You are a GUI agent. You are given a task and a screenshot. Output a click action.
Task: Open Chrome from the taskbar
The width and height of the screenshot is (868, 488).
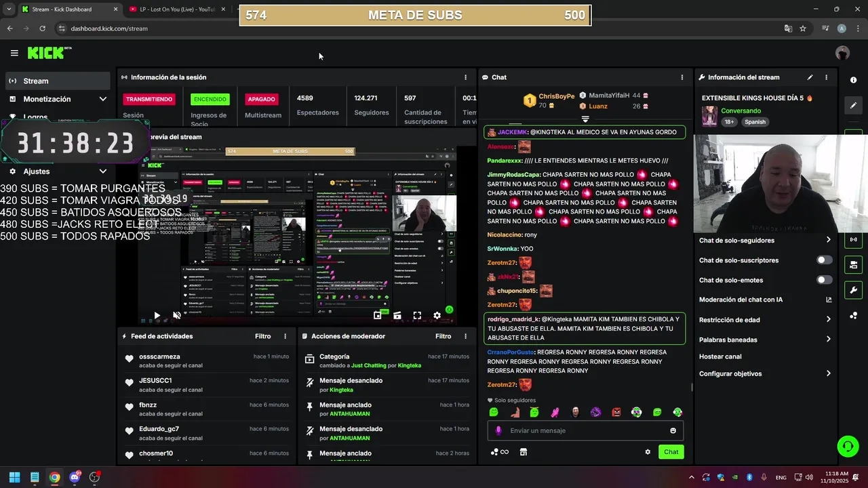coord(54,477)
